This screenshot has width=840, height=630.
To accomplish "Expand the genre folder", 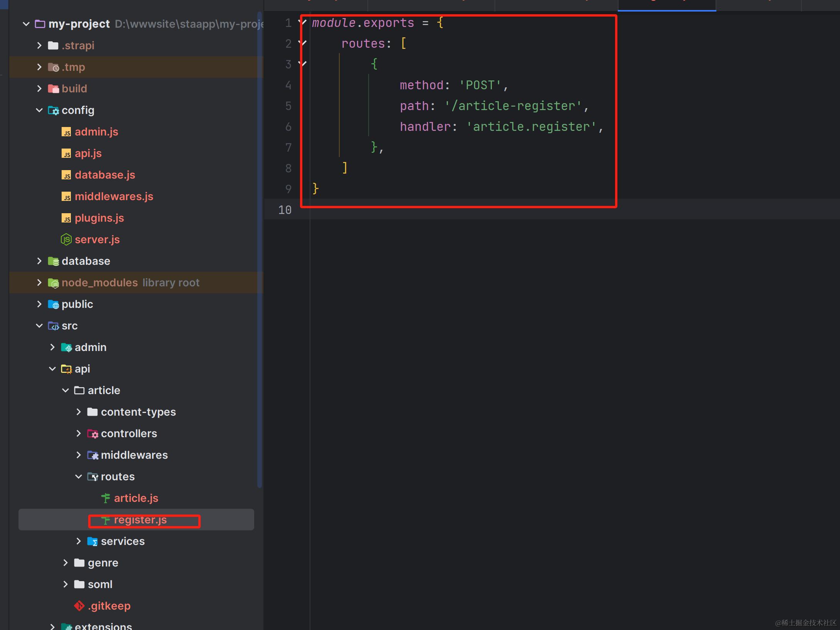I will (x=65, y=563).
